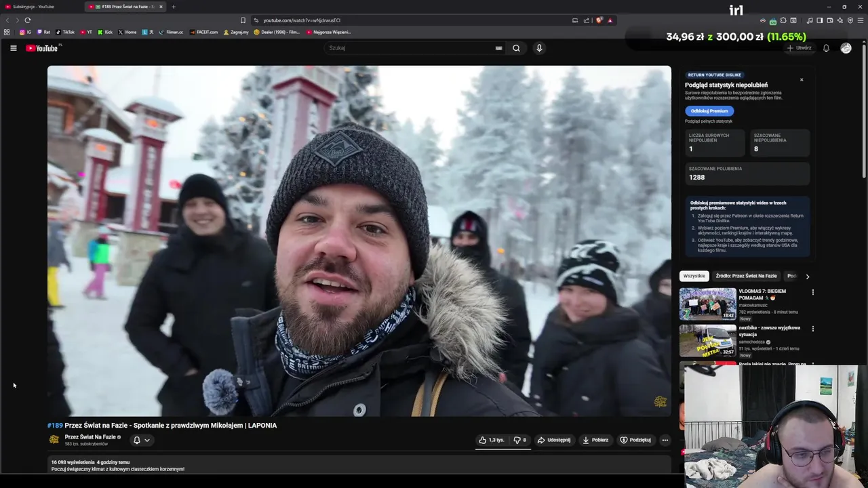The image size is (868, 488).
Task: Click Podgląd pełnych statystyk link
Action: [709, 121]
